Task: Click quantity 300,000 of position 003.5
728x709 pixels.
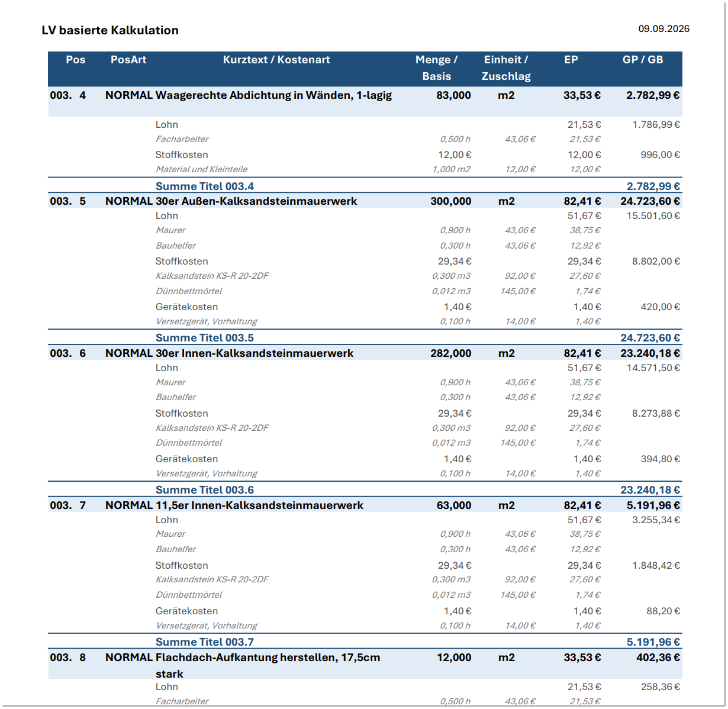Action: pyautogui.click(x=451, y=201)
